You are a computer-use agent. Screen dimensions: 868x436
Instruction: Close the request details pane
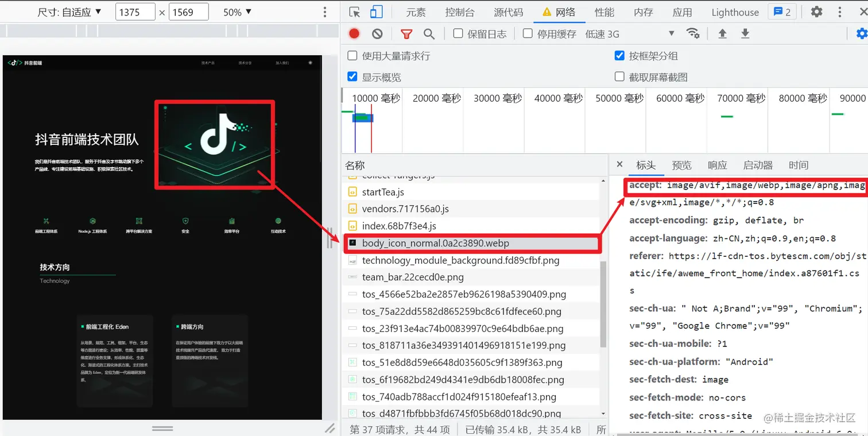619,164
